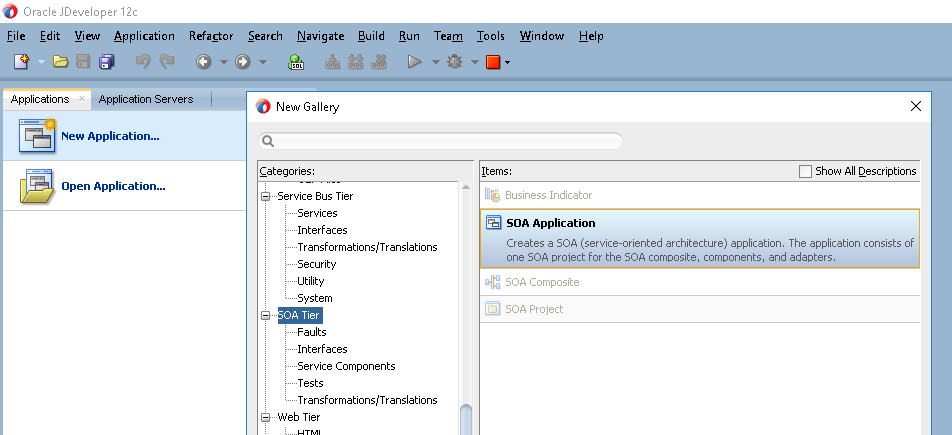Open the Help menu
This screenshot has height=435, width=952.
(591, 36)
